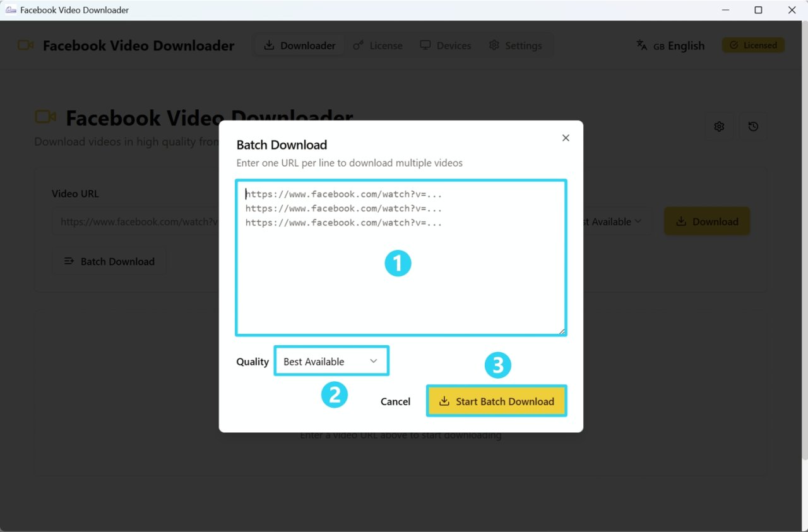Click the language translation icon

click(x=641, y=45)
